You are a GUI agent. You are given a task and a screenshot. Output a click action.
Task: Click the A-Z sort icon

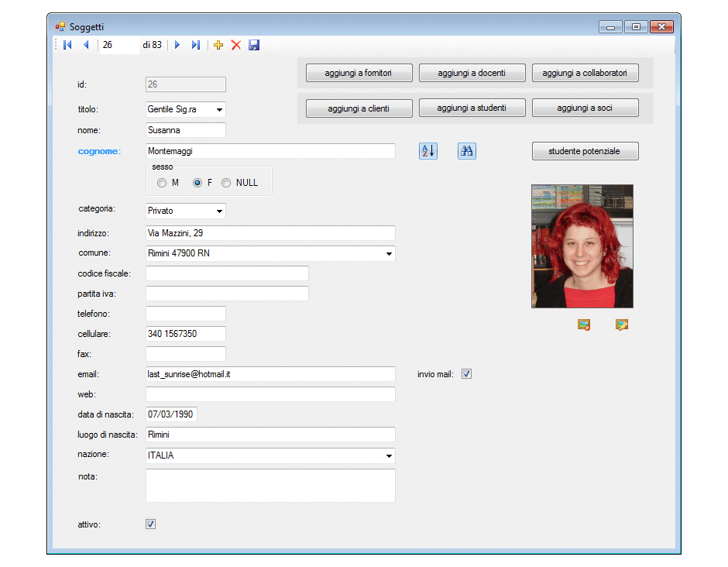point(428,151)
